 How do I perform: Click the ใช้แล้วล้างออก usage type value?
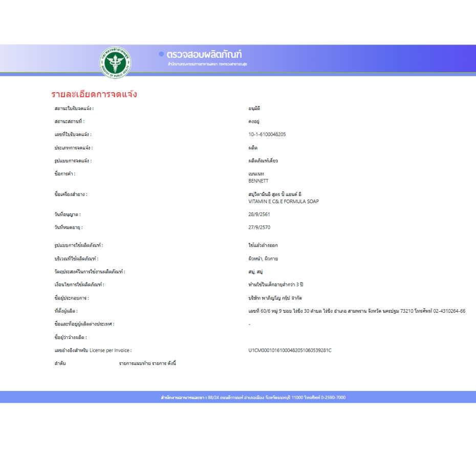click(263, 246)
